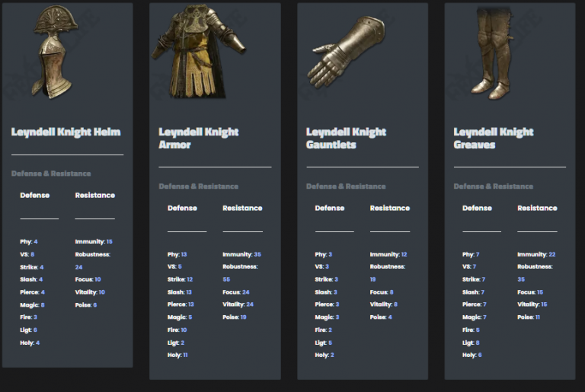The image size is (585, 392).
Task: Click the Defense column header in Helm card
Action: (35, 196)
